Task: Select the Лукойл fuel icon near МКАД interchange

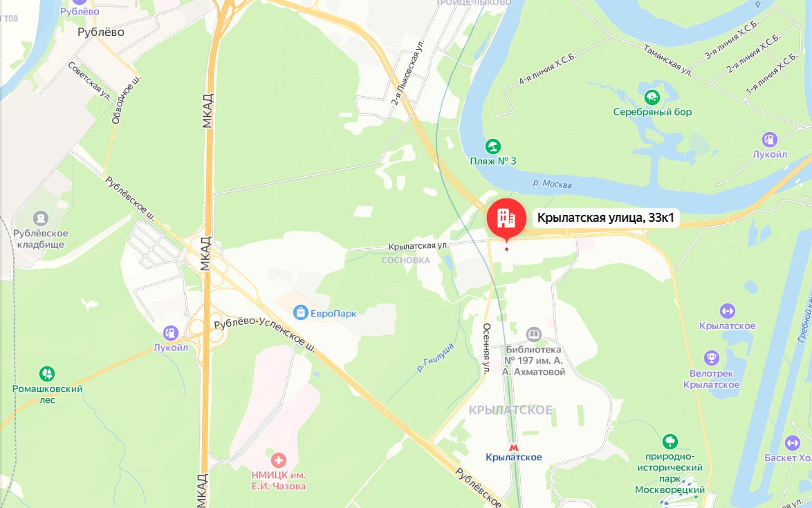Action: (x=170, y=333)
